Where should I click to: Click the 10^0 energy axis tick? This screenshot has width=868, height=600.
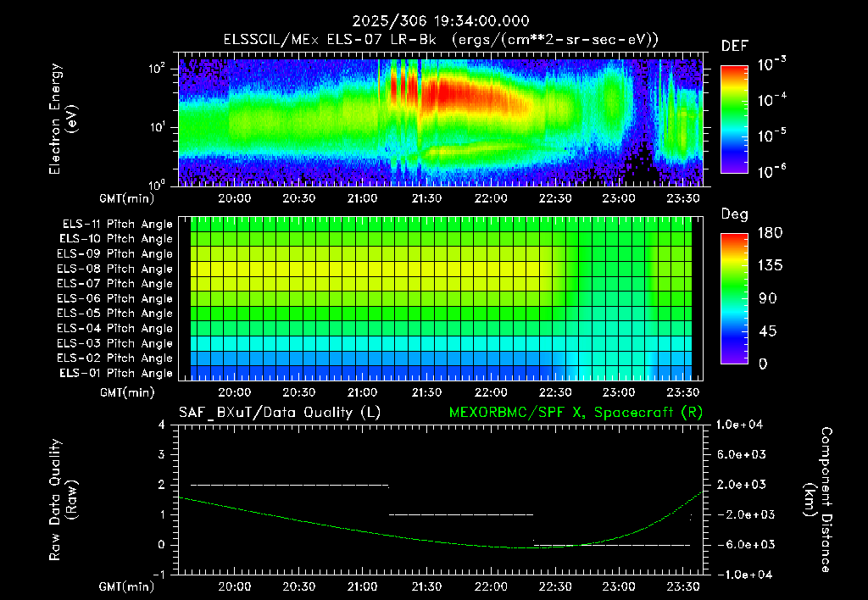(x=157, y=184)
